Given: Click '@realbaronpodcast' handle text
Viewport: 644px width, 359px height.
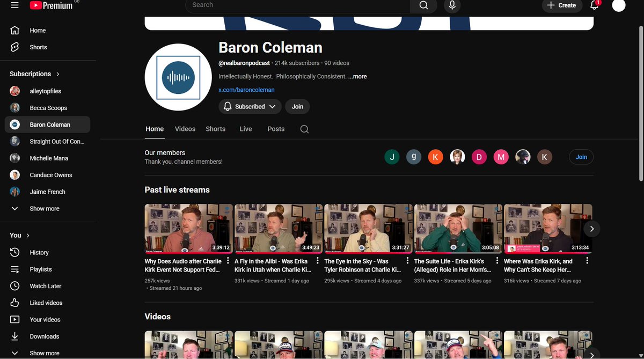Looking at the screenshot, I should click(x=244, y=63).
